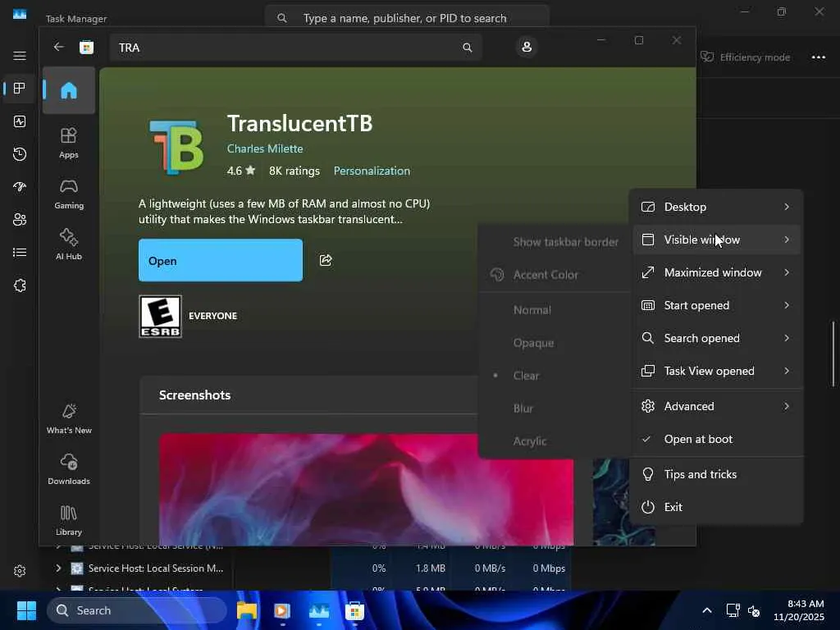840x630 pixels.
Task: Open Services page in Task Manager sidebar
Action: click(x=20, y=285)
